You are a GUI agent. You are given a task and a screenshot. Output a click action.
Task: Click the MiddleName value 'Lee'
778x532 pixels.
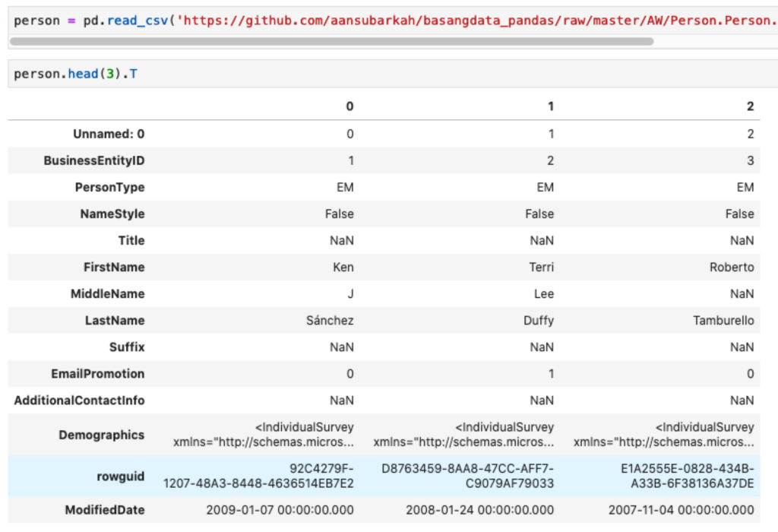pyautogui.click(x=544, y=294)
